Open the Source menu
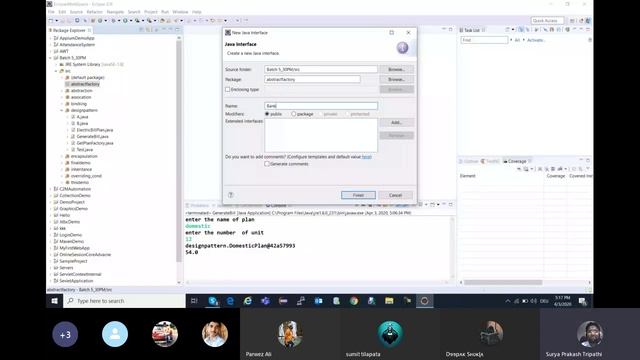The image size is (640, 360). [76, 12]
